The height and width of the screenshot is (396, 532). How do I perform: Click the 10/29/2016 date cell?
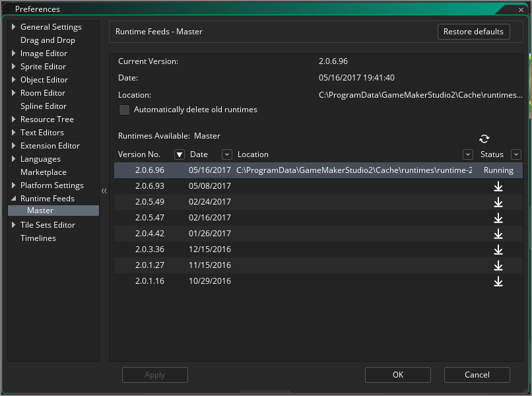210,281
